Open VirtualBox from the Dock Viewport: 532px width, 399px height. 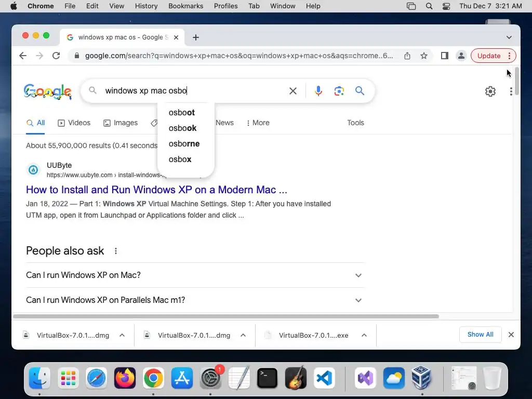coord(421,378)
